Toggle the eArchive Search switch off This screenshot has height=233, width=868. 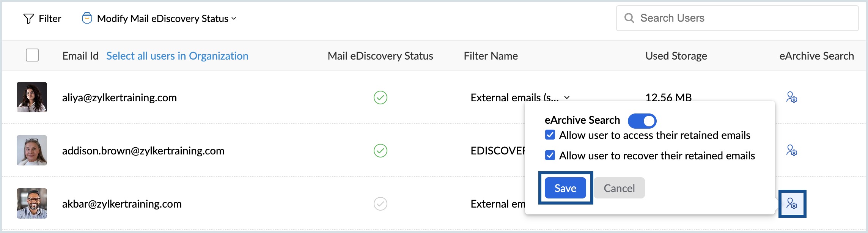[642, 121]
